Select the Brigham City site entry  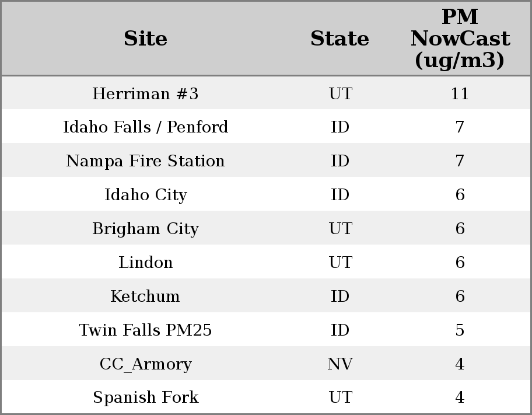[145, 229]
